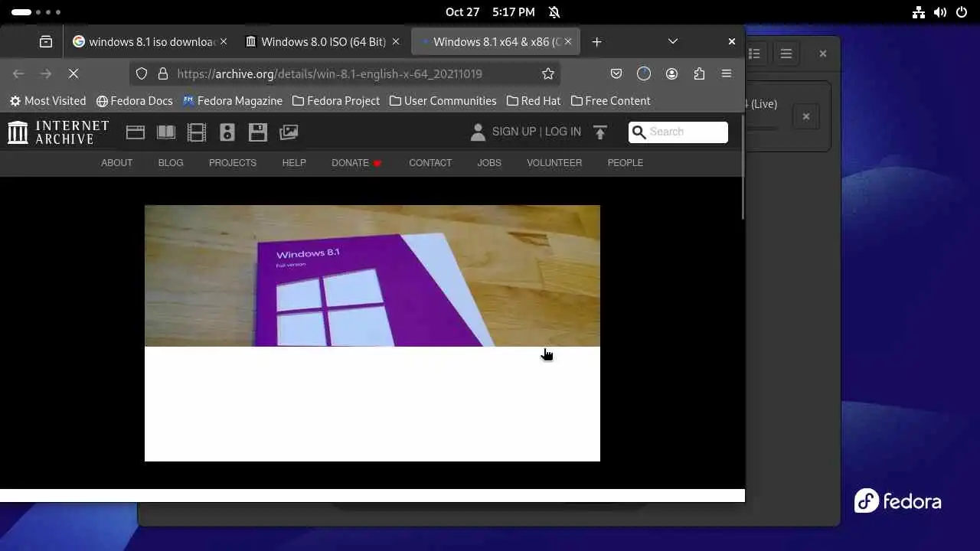The height and width of the screenshot is (551, 980).
Task: Open the Images icon in Archive nav
Action: tap(289, 132)
